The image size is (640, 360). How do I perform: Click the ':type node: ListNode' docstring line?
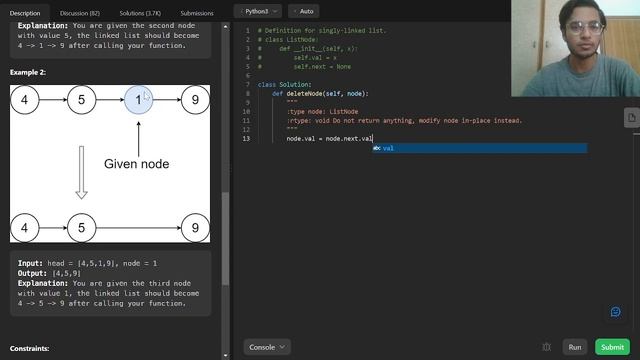322,111
